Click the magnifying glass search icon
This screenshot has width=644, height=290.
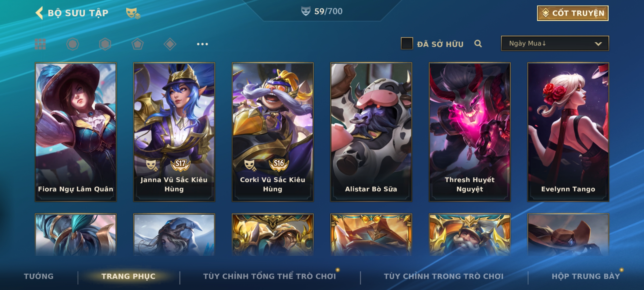coord(478,44)
